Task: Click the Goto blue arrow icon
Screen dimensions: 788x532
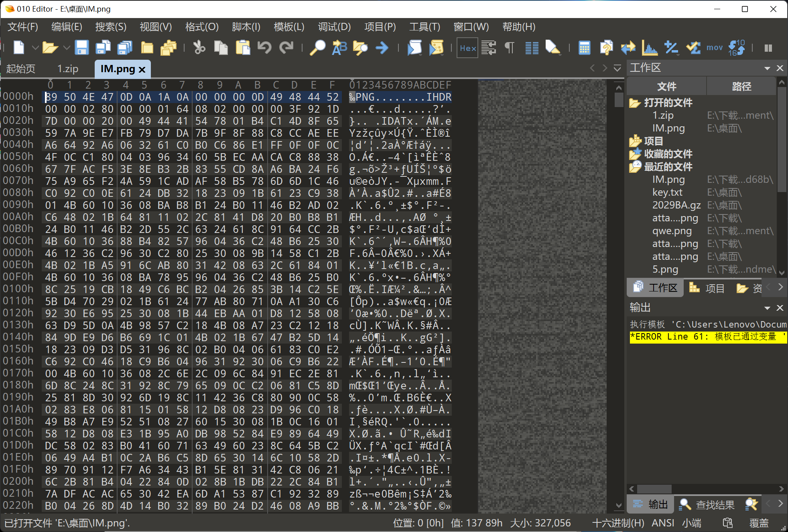Action: pos(382,48)
